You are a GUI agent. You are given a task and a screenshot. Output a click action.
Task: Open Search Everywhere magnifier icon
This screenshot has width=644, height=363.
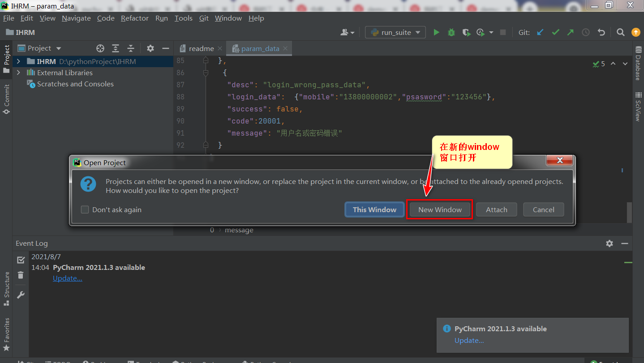621,32
